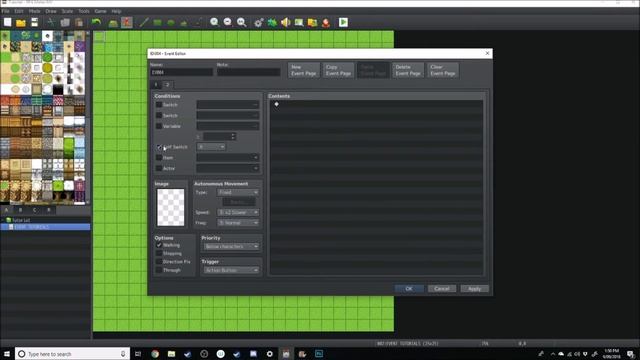This screenshot has width=640, height=360.
Task: Open the movement Freq dropdown
Action: point(238,223)
